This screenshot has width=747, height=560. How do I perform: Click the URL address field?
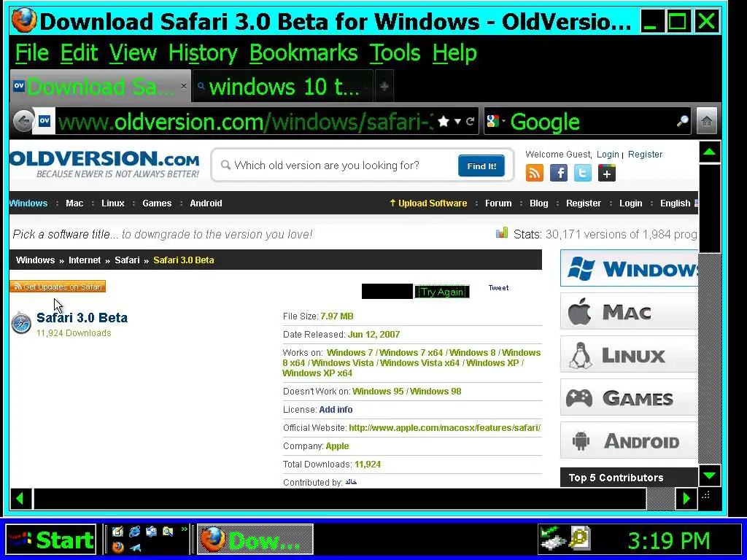click(x=245, y=122)
